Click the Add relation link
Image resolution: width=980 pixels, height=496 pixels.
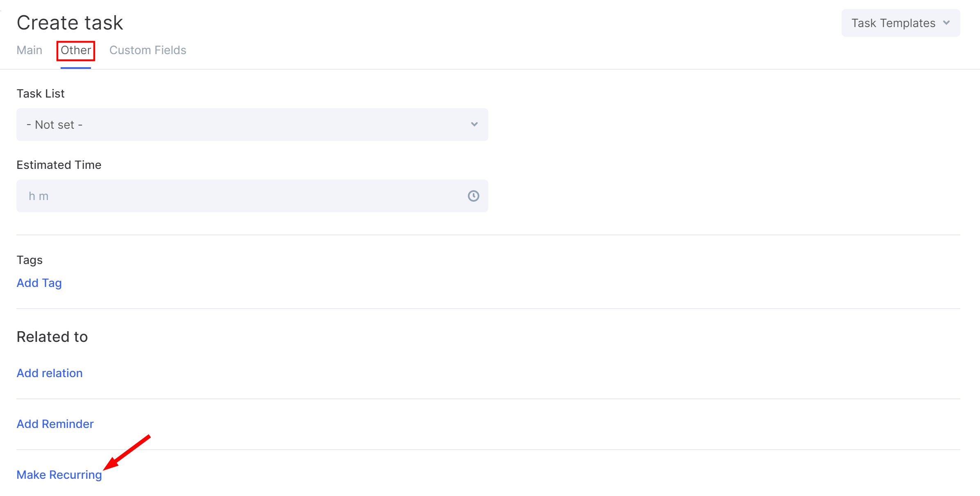[50, 373]
